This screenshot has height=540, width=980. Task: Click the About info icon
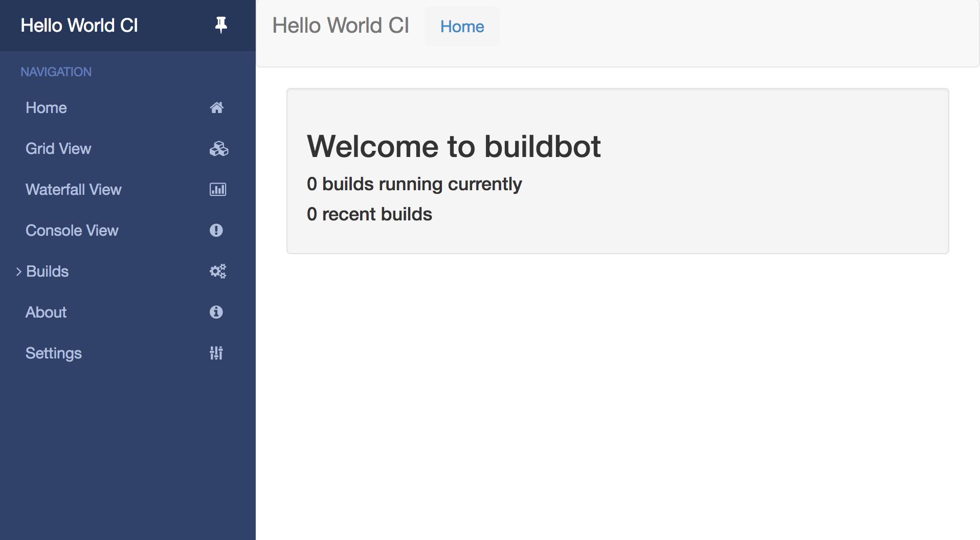216,312
